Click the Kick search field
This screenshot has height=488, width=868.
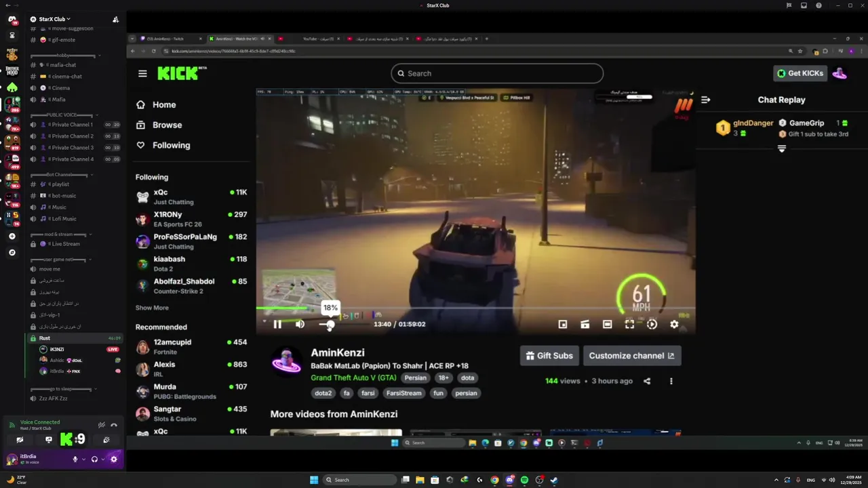tap(497, 73)
